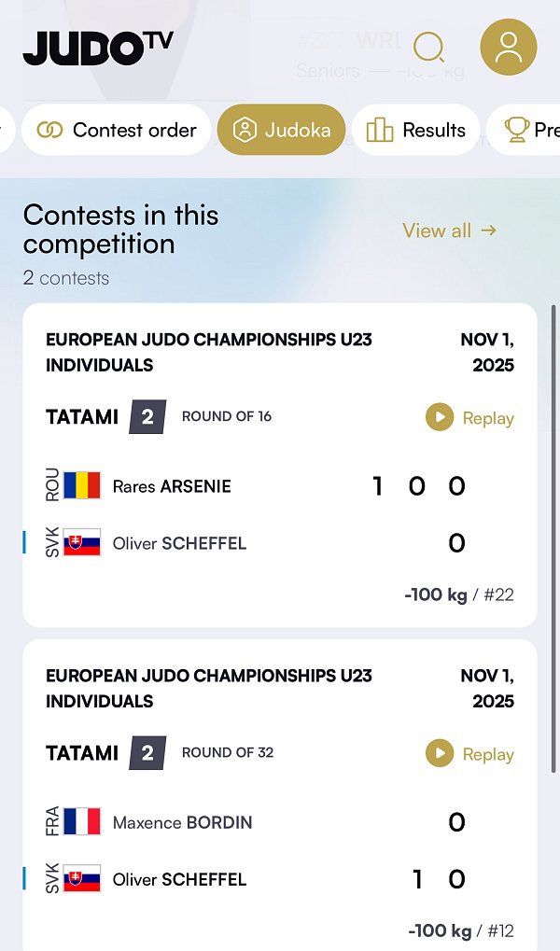Open search with the magnifier icon
560x951 pixels.
[428, 47]
